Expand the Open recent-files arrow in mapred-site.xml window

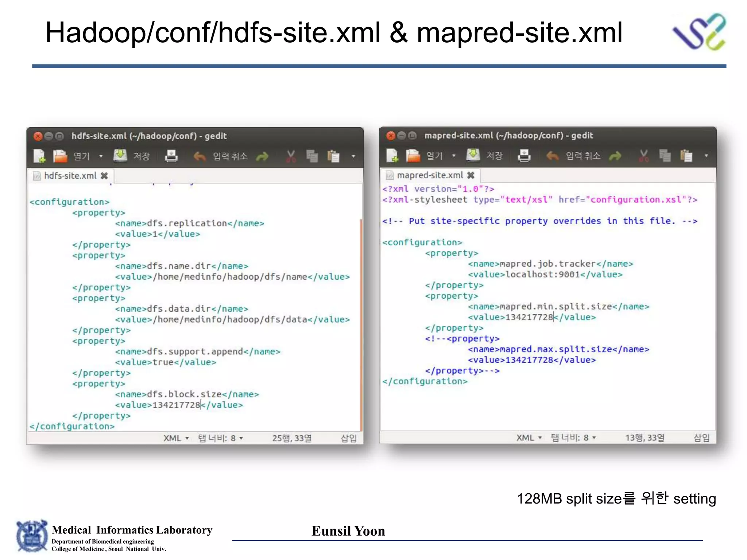(454, 156)
